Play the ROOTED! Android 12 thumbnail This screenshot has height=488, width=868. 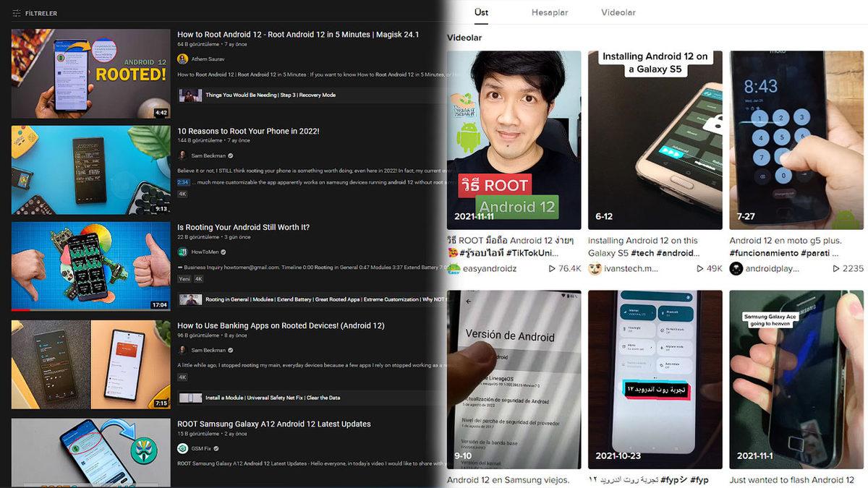(90, 73)
